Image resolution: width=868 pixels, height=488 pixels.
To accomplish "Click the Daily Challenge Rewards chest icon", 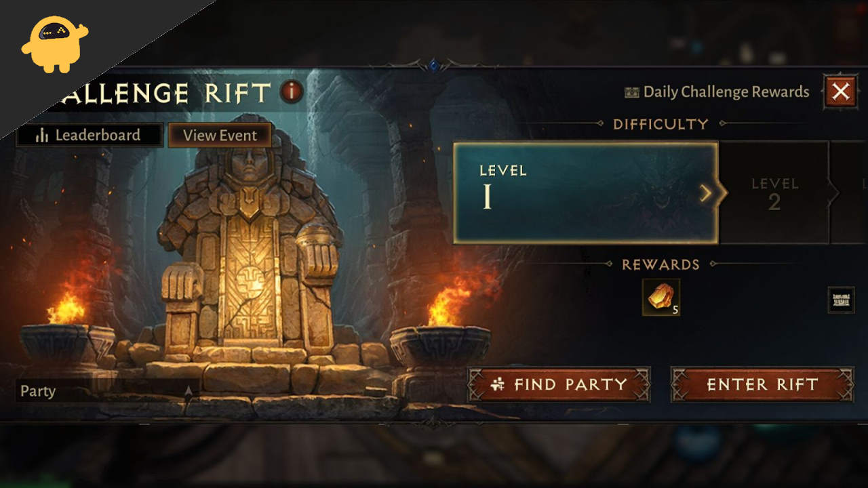I will pos(631,92).
